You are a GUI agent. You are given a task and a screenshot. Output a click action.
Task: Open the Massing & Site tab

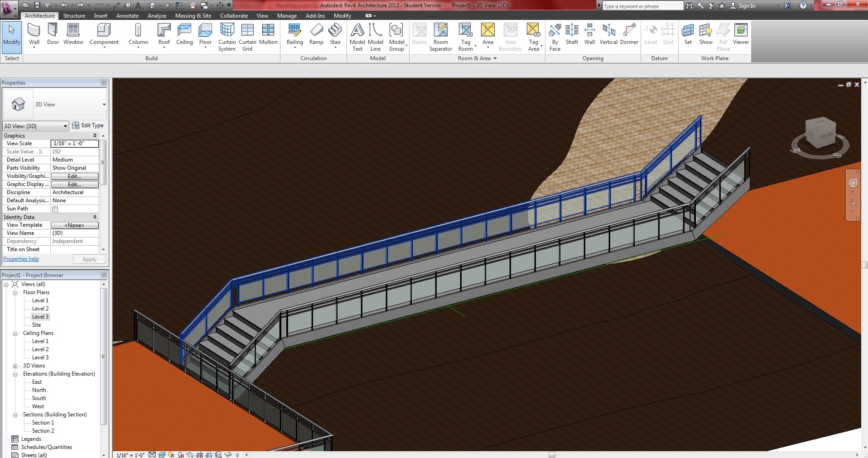click(x=193, y=16)
